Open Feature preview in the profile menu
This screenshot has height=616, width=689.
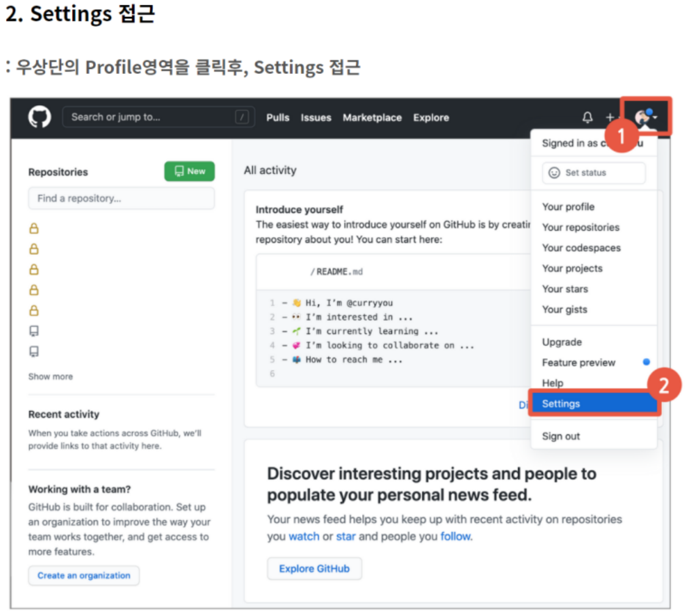pyautogui.click(x=578, y=363)
